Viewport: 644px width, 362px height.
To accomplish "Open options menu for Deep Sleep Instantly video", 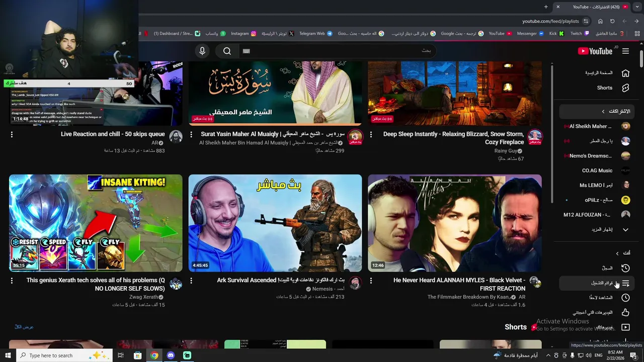I will click(x=371, y=134).
